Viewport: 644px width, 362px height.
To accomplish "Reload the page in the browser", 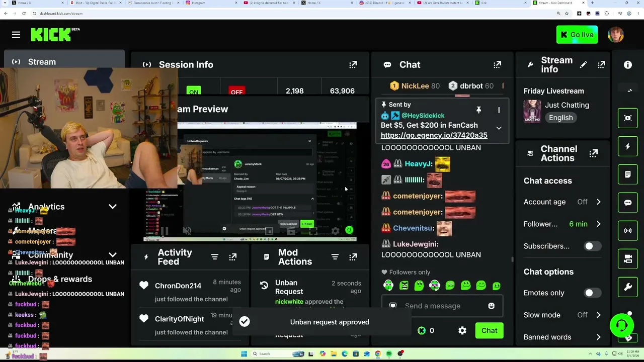I will click(x=23, y=14).
